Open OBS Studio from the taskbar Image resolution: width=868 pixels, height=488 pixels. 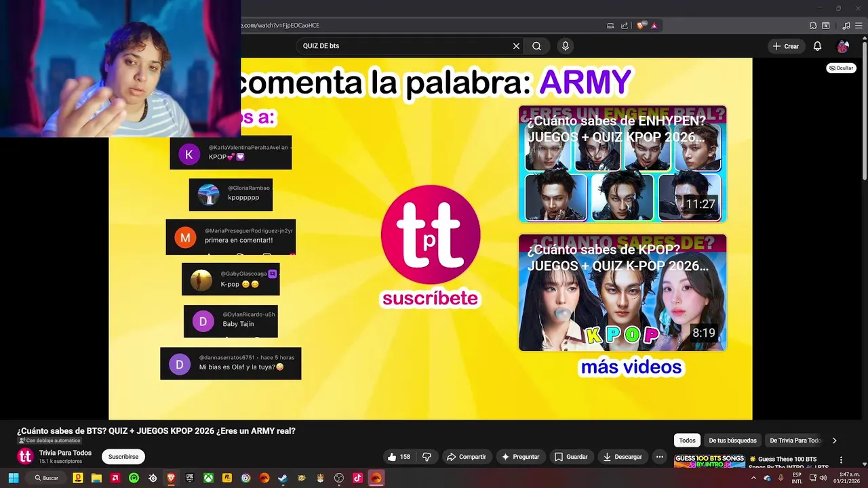tap(338, 478)
